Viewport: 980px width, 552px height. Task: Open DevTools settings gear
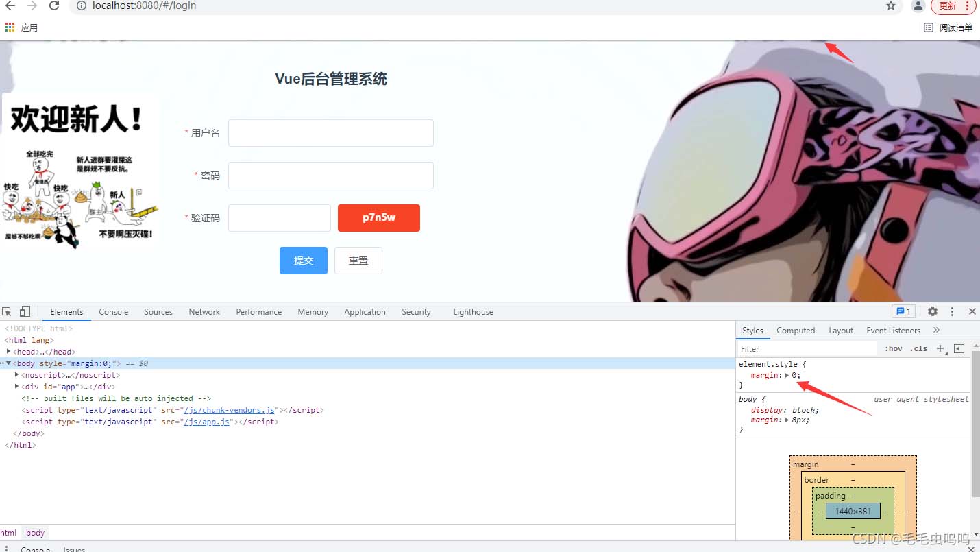(933, 311)
